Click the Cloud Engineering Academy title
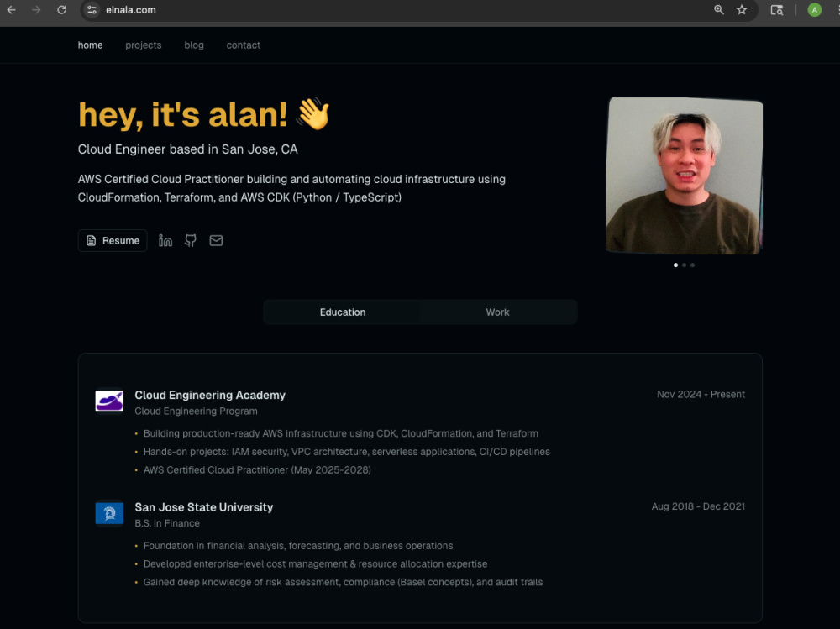The image size is (840, 629). [210, 395]
